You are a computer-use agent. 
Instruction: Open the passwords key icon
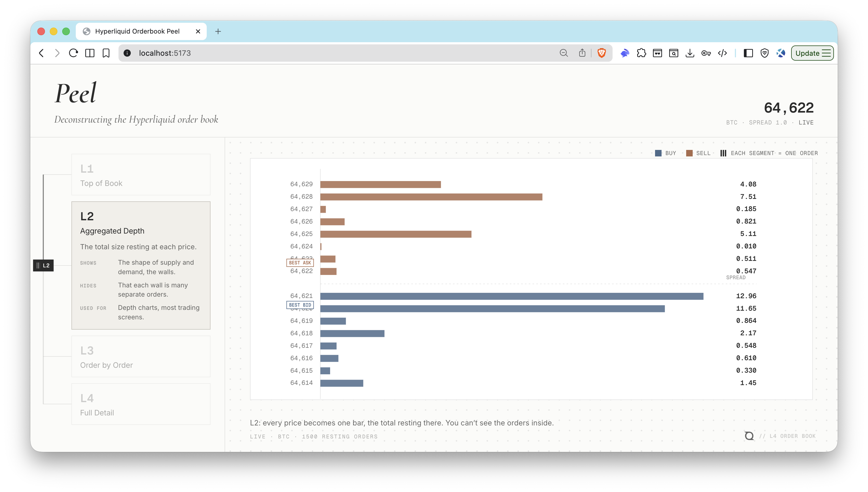pyautogui.click(x=706, y=53)
